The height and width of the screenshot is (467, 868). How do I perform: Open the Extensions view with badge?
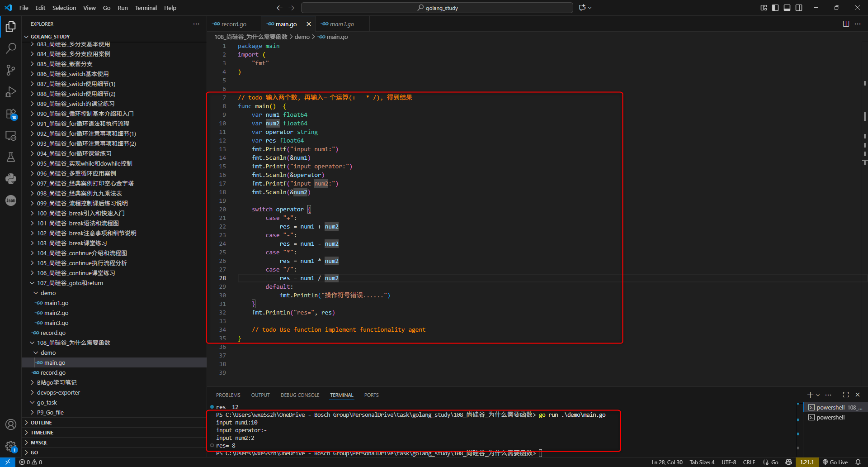(x=11, y=114)
